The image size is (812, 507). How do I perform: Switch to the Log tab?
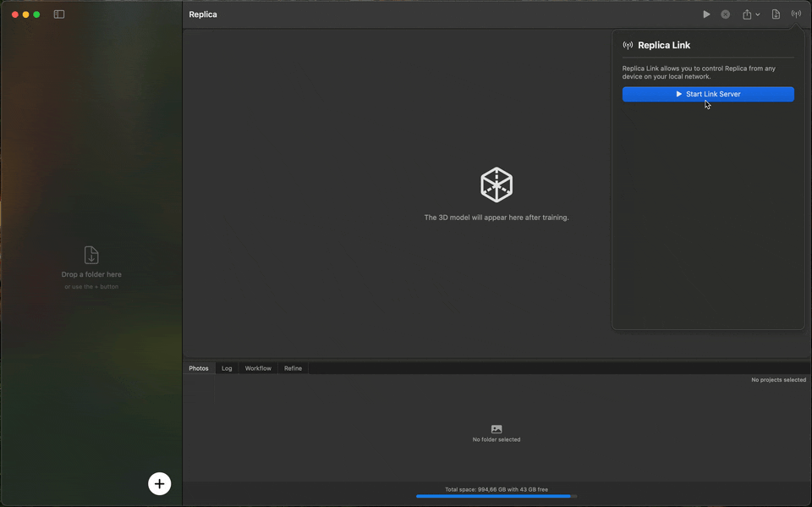tap(227, 368)
